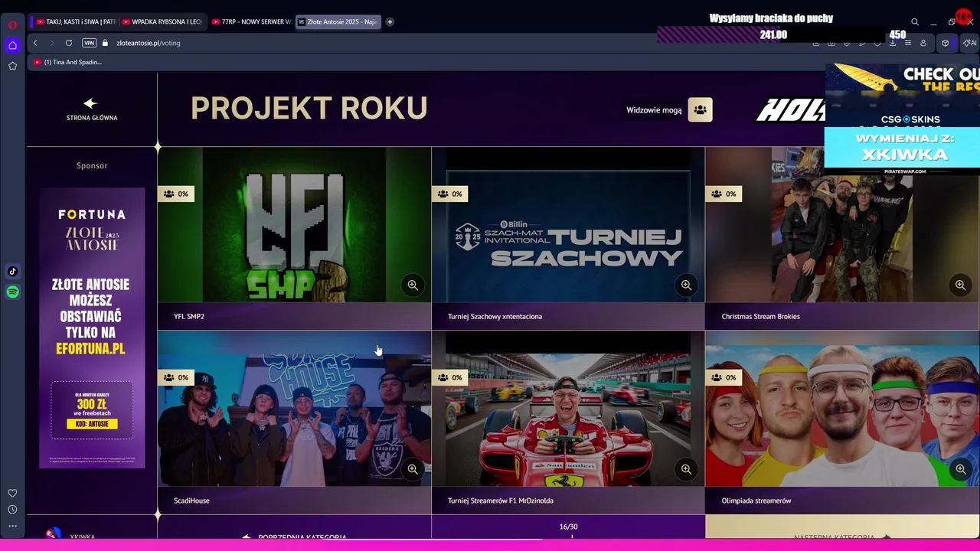980x551 pixels.
Task: Click the ScadiHouse vote percentage badge
Action: point(175,377)
